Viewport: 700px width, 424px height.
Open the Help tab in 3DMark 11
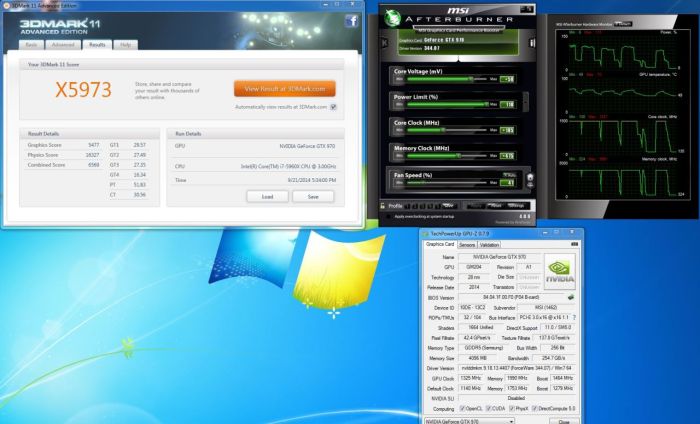[125, 45]
